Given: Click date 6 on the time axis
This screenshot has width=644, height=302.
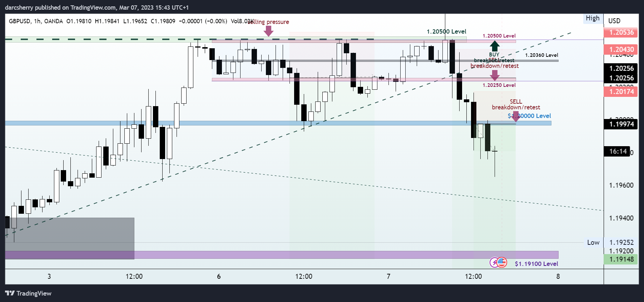Looking at the screenshot, I should point(219,276).
